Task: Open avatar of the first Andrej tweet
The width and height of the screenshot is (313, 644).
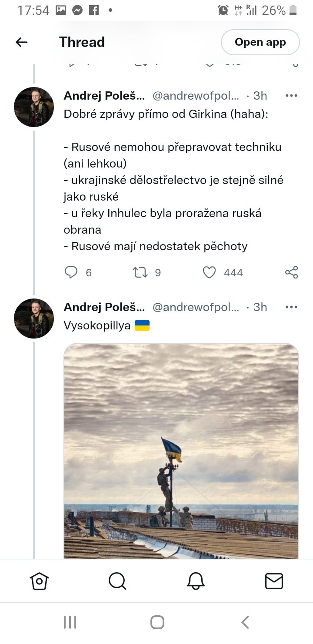Action: (x=34, y=107)
